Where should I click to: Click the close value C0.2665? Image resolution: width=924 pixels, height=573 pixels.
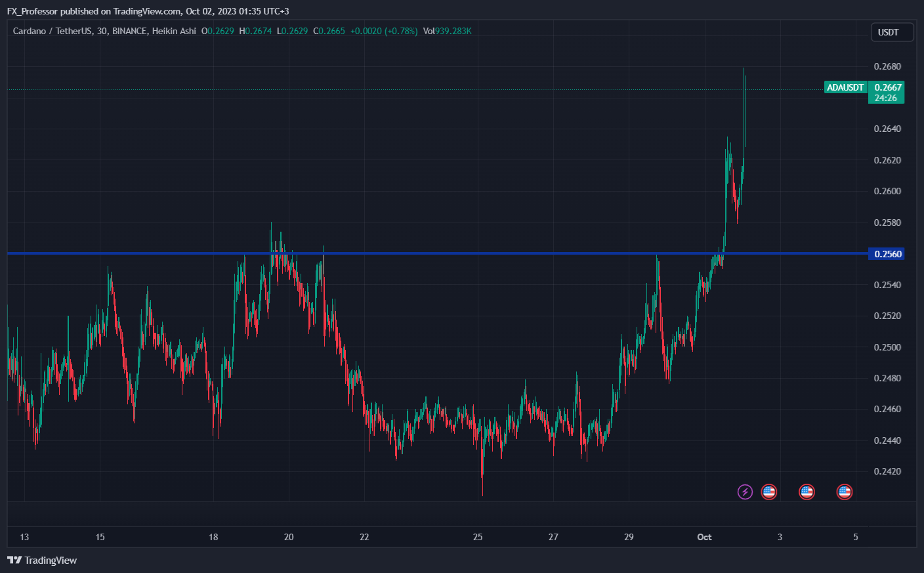tap(329, 31)
